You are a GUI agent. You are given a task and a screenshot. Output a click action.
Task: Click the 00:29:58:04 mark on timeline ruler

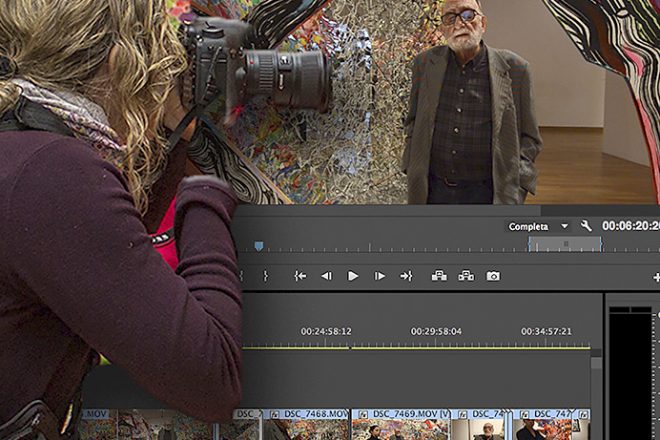(x=436, y=332)
